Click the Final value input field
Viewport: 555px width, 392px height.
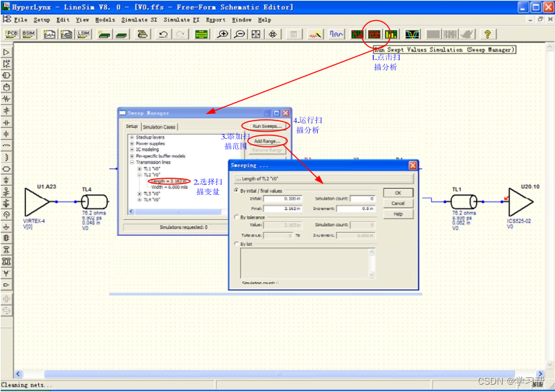click(x=282, y=208)
